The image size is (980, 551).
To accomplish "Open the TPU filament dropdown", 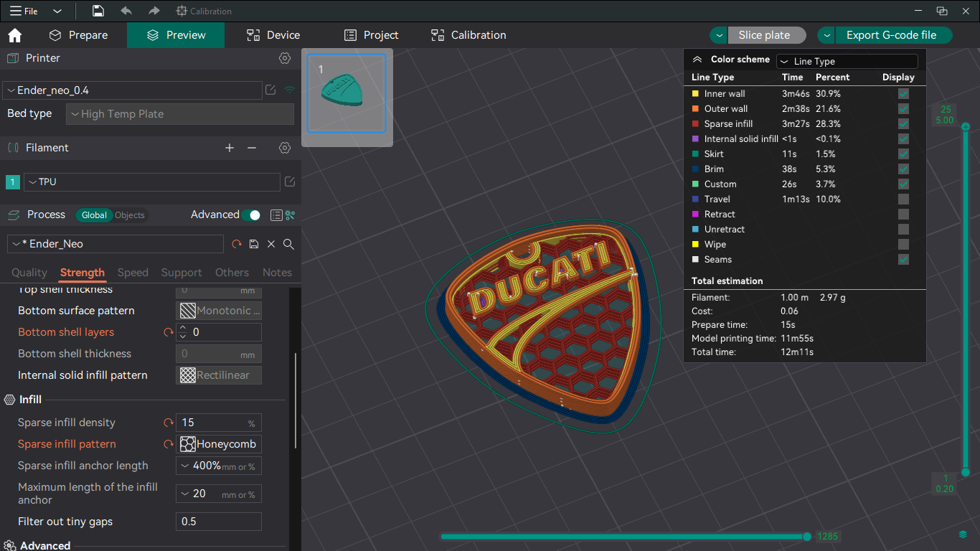I will point(152,182).
